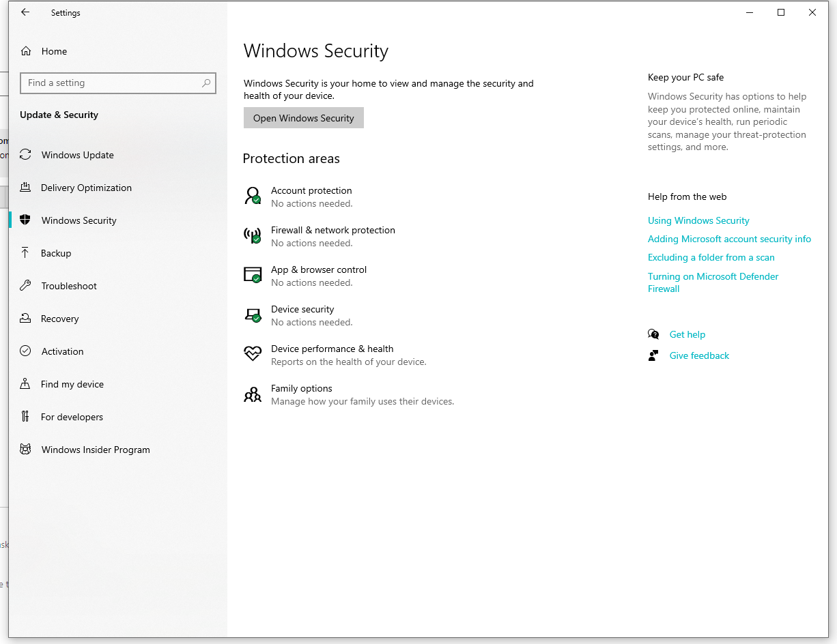The width and height of the screenshot is (837, 644).
Task: Click the Give feedback link
Action: pyautogui.click(x=699, y=355)
